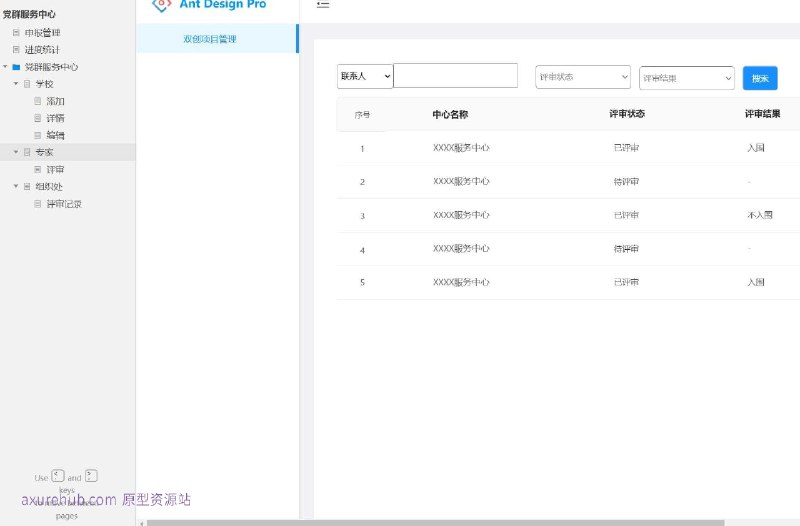Open the 申报管理 page in tree
Viewport: 800px width, 526px height.
[42, 33]
